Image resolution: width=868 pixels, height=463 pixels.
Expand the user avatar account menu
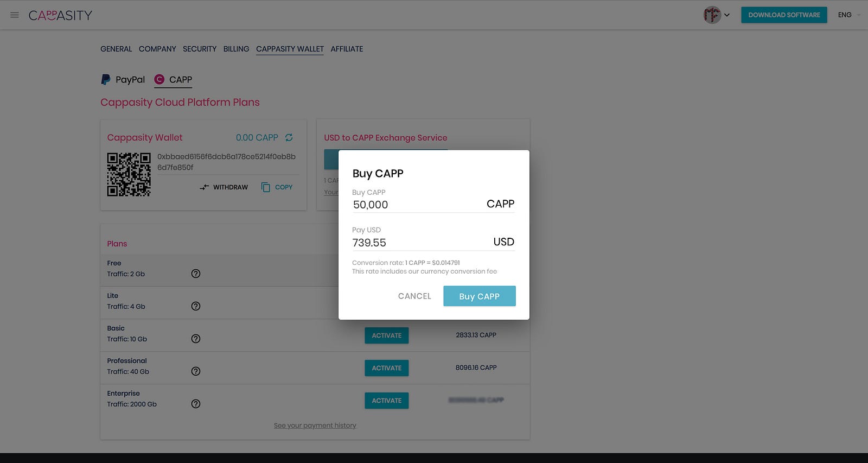pos(716,15)
